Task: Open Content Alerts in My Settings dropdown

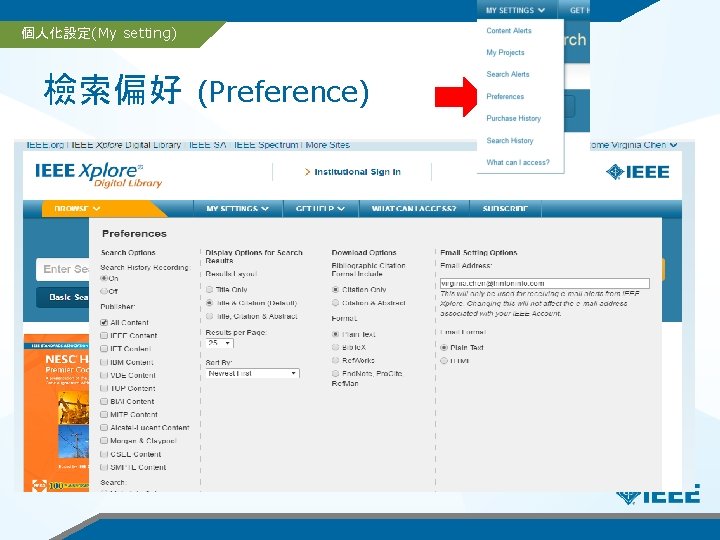Action: (509, 31)
